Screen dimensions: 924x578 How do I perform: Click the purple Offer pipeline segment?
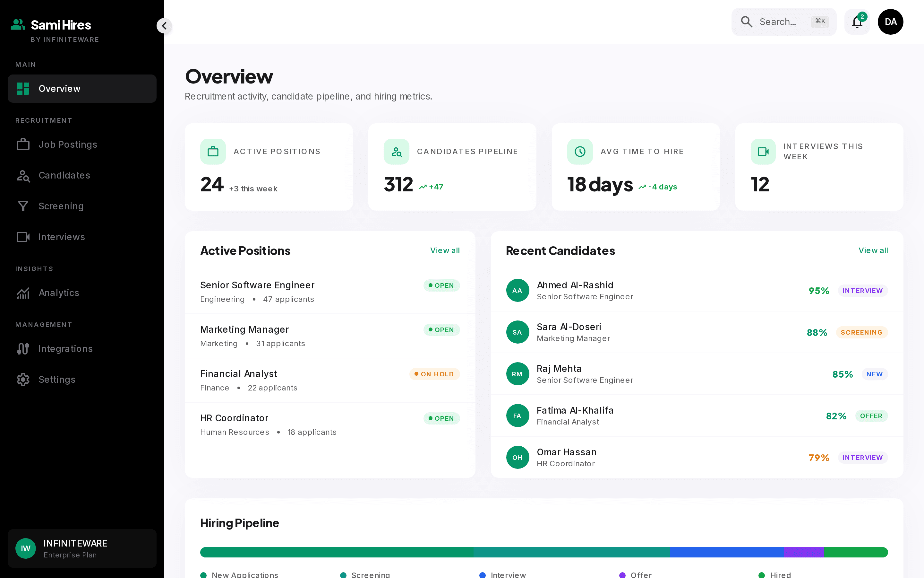coord(804,552)
